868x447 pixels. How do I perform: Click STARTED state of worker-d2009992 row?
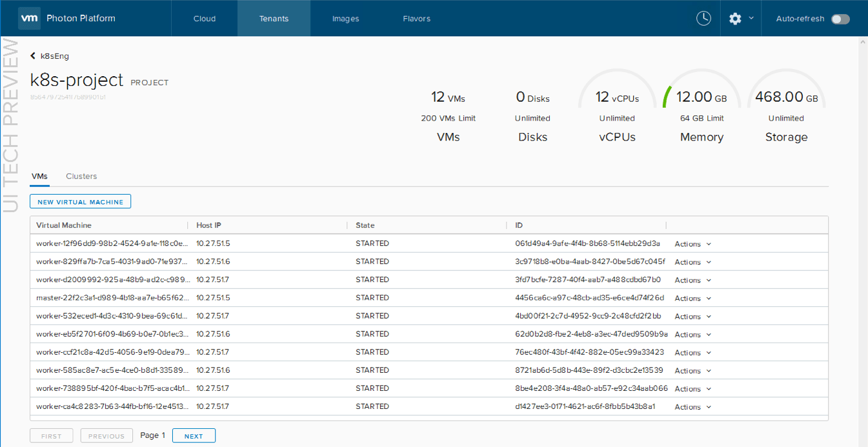pos(372,279)
